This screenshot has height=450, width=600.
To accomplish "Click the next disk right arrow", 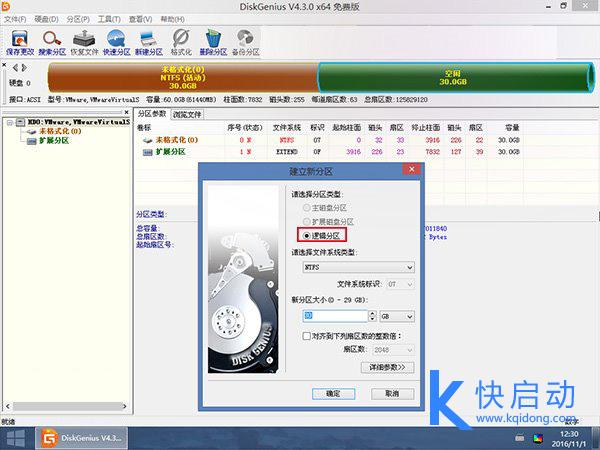I will coord(24,68).
